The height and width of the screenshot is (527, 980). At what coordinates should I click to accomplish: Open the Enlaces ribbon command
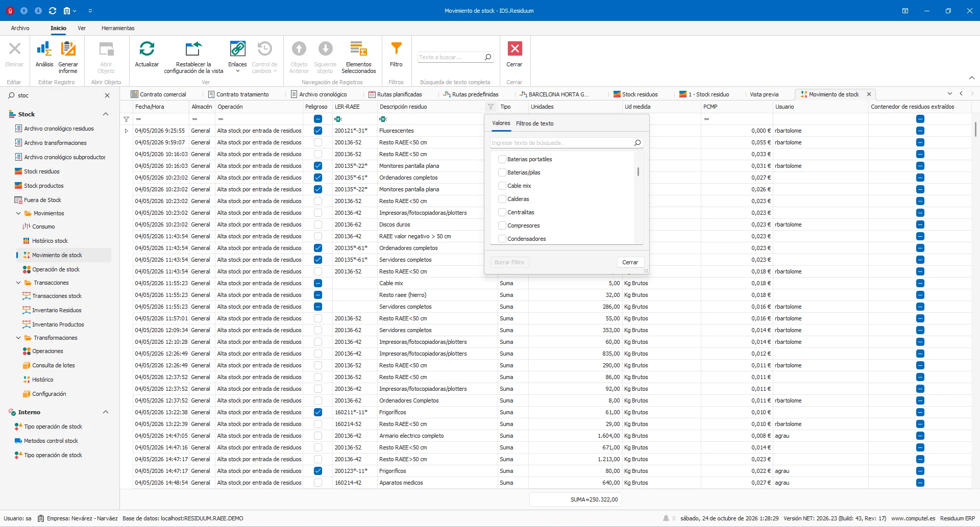tap(237, 57)
